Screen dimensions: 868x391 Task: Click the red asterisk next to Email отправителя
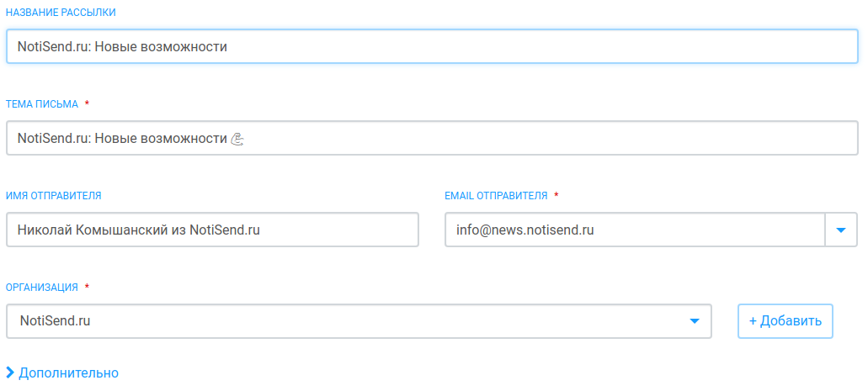(x=556, y=195)
